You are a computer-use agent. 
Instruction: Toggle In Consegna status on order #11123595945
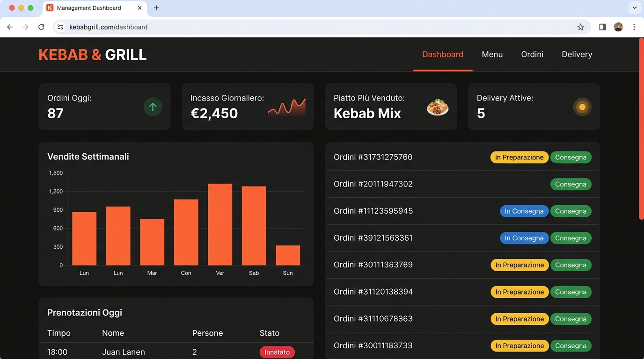[x=524, y=211]
